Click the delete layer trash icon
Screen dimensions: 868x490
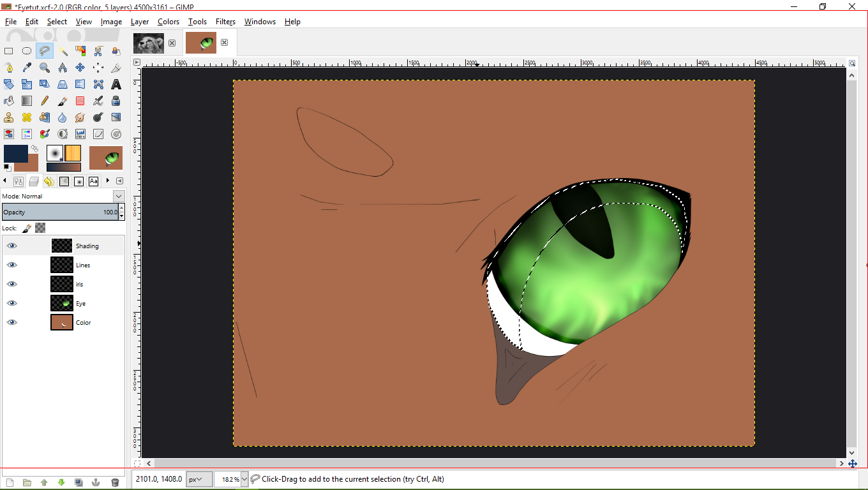115,483
